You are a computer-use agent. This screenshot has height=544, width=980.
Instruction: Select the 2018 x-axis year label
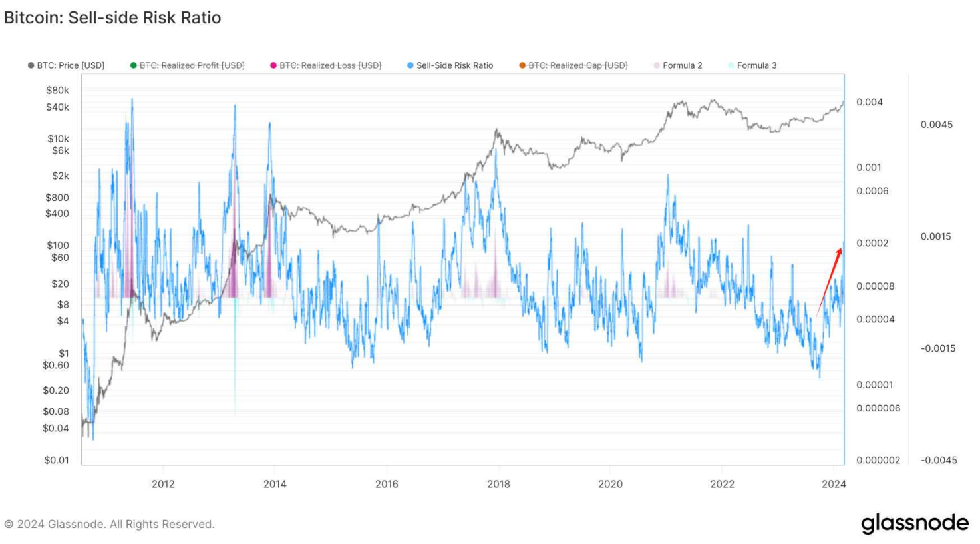pyautogui.click(x=498, y=484)
